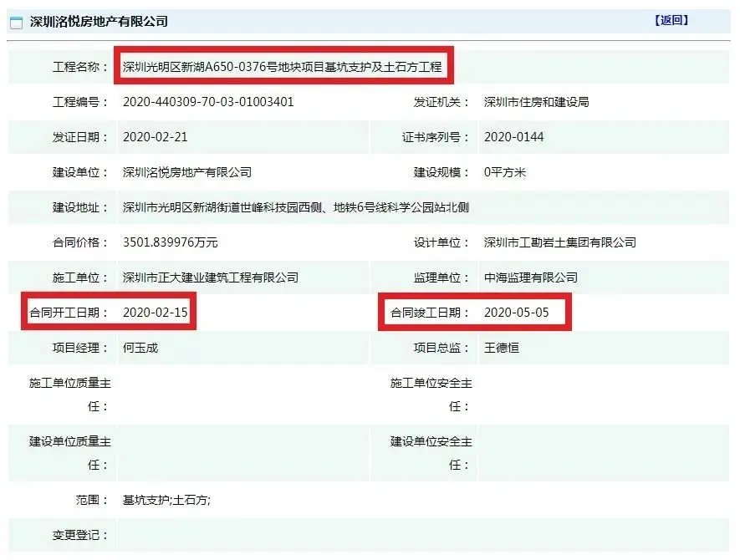Click the label 项目总监：
The height and width of the screenshot is (560, 740).
(x=441, y=348)
